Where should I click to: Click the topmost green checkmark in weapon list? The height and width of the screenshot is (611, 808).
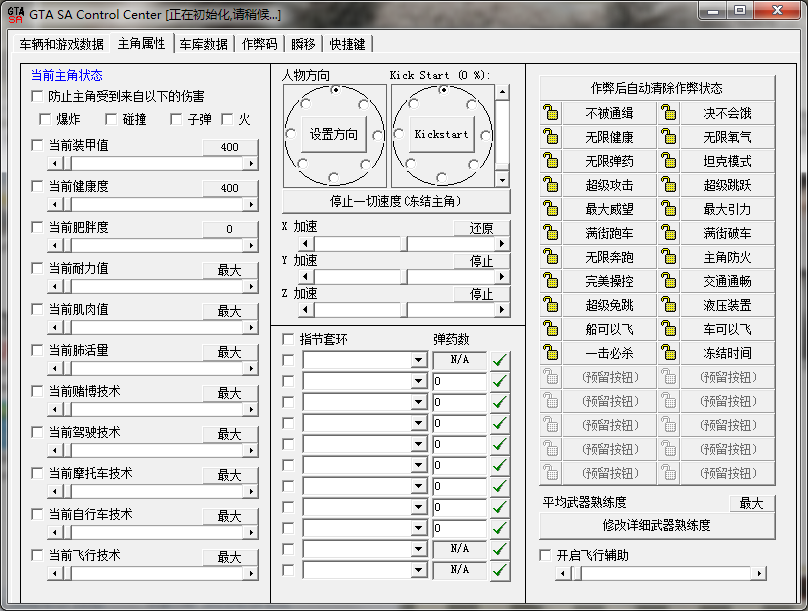499,360
